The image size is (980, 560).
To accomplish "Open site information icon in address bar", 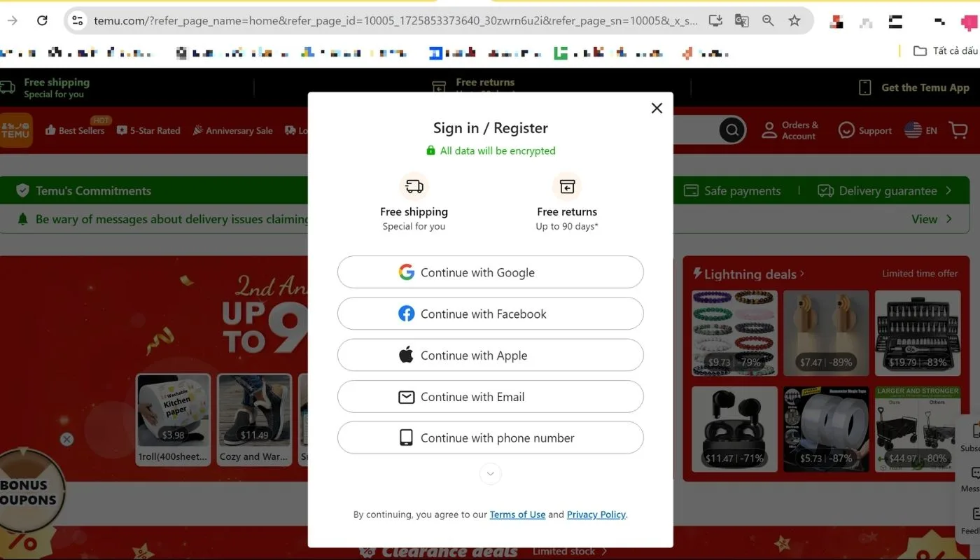I will point(78,20).
